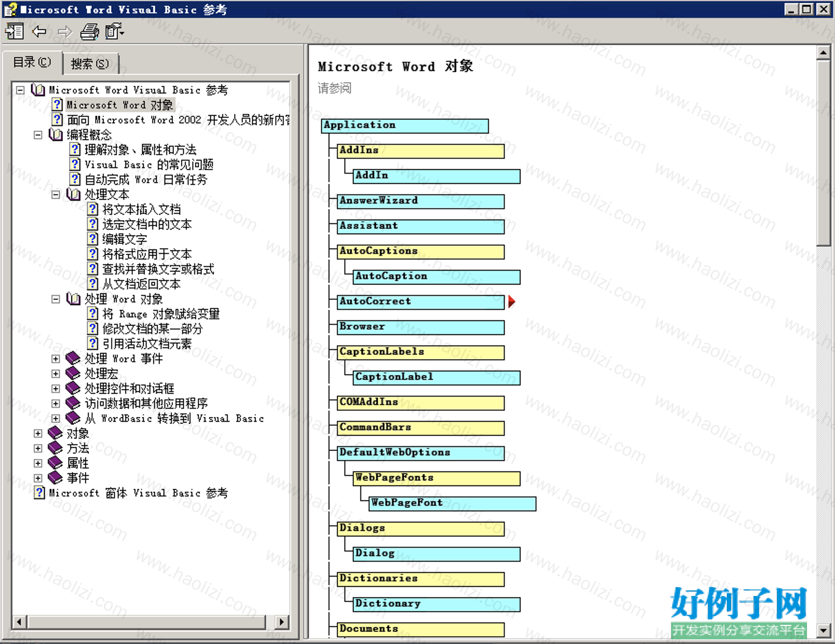Open the 从文档返回文本 topic

(141, 284)
